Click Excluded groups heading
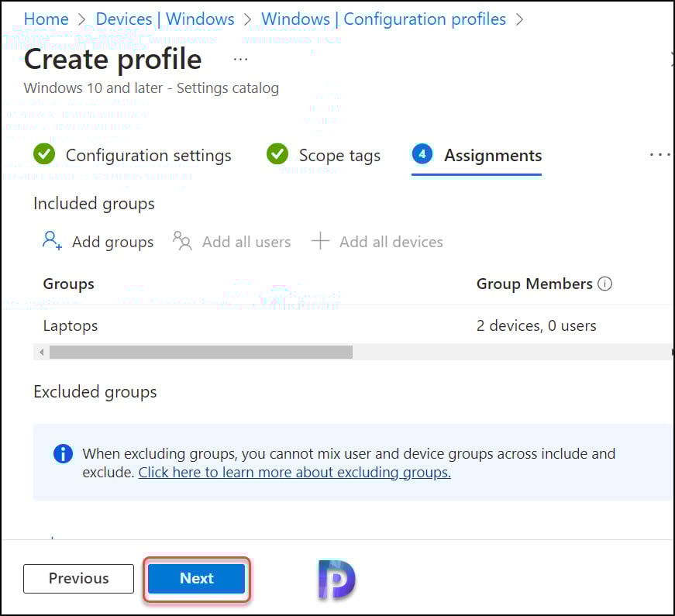 pos(95,392)
